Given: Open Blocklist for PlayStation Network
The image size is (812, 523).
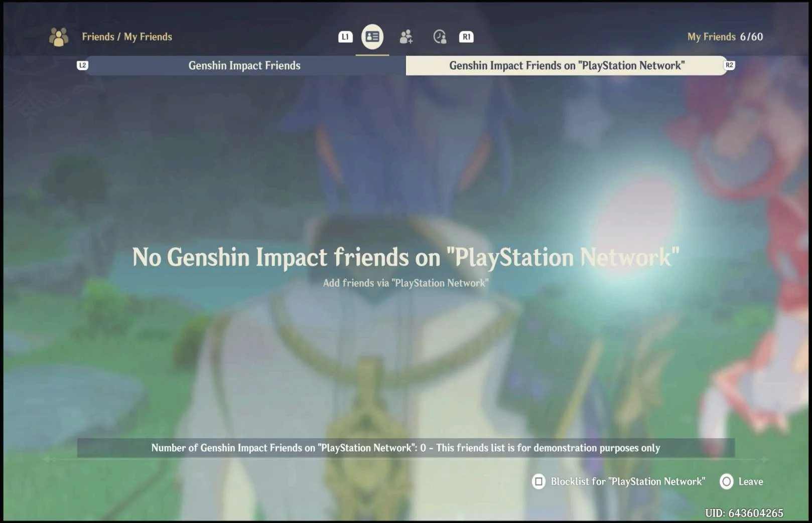Looking at the screenshot, I should [x=618, y=481].
